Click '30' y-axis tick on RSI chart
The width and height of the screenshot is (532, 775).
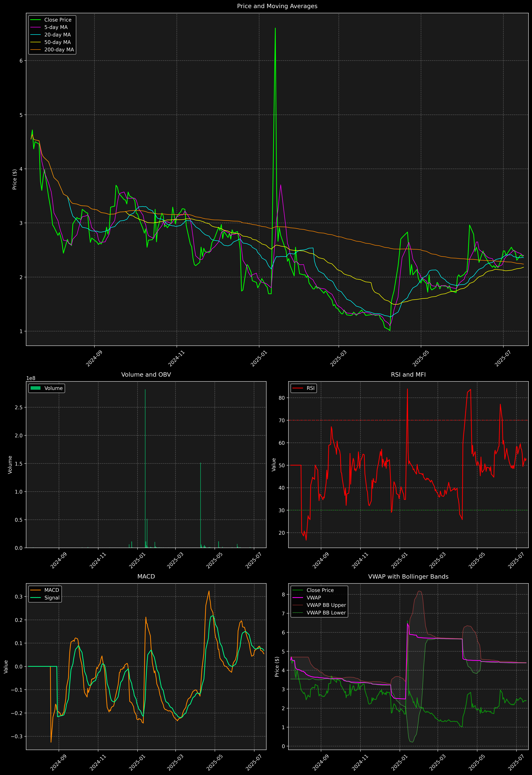[x=282, y=510]
